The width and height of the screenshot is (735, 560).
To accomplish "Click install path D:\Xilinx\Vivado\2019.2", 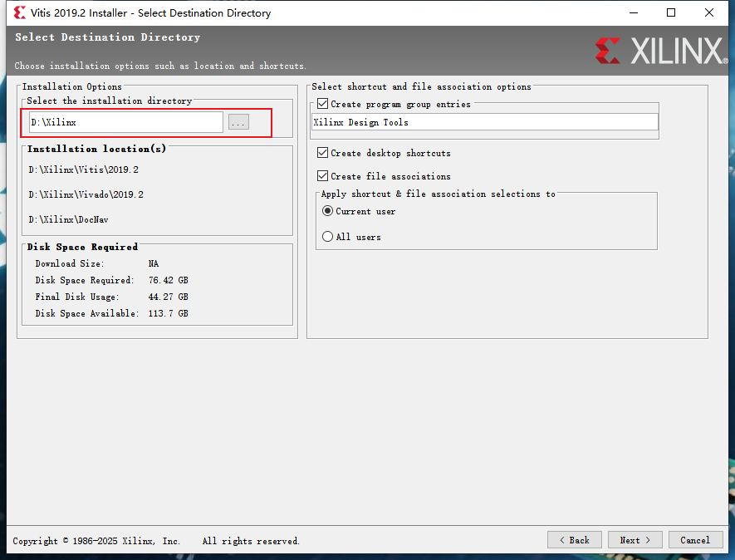I will [86, 194].
